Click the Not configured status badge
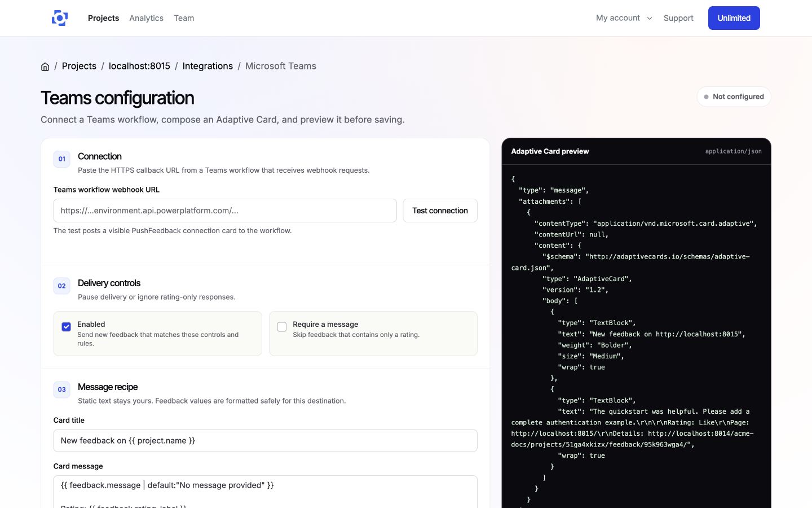The image size is (812, 508). pos(734,97)
